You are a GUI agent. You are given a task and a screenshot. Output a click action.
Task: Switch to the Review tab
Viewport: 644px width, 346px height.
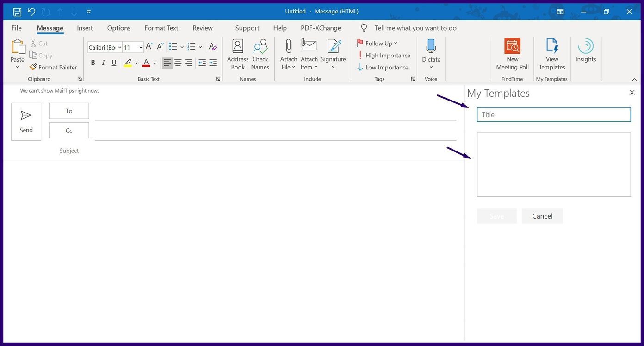[x=203, y=28]
